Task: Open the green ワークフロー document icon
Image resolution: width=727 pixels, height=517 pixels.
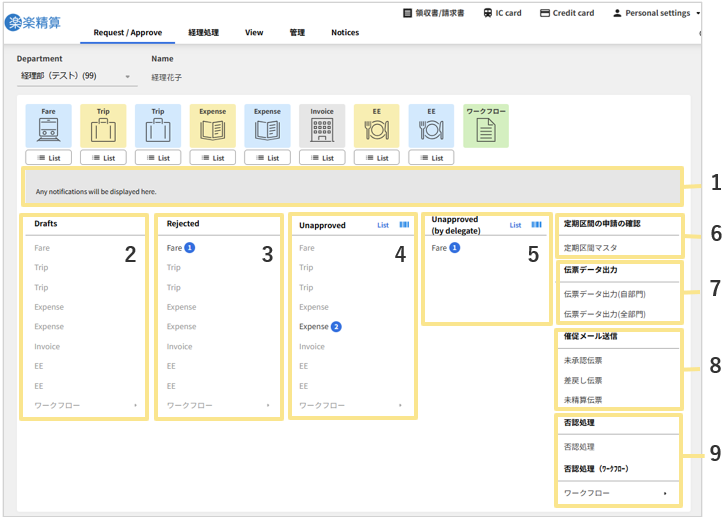Action: (485, 126)
